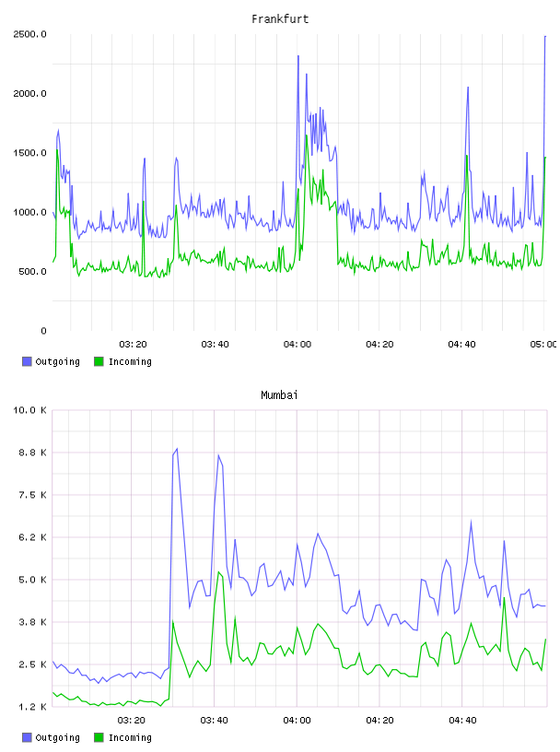Click the 04:00 time label in Frankfurt chart

coord(297,345)
